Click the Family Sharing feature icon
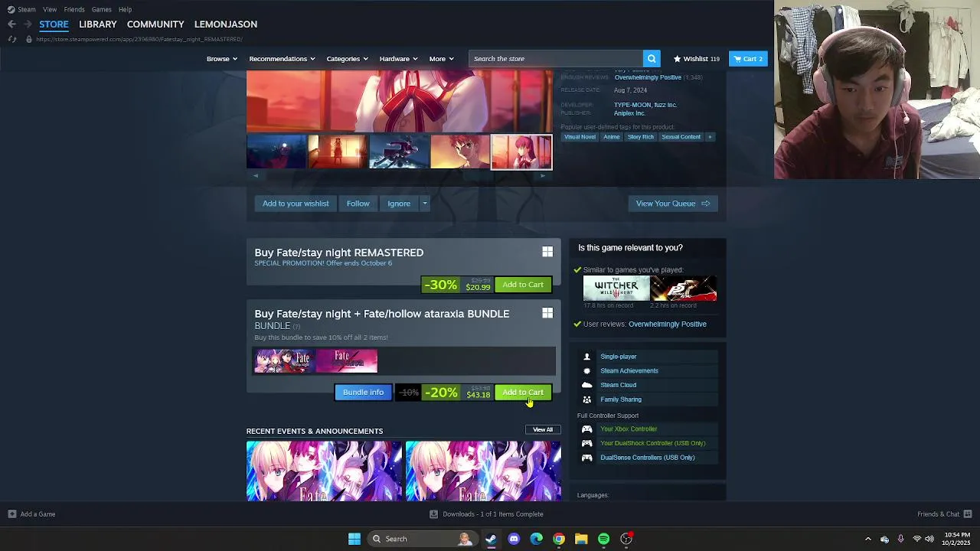980x551 pixels. [x=587, y=399]
